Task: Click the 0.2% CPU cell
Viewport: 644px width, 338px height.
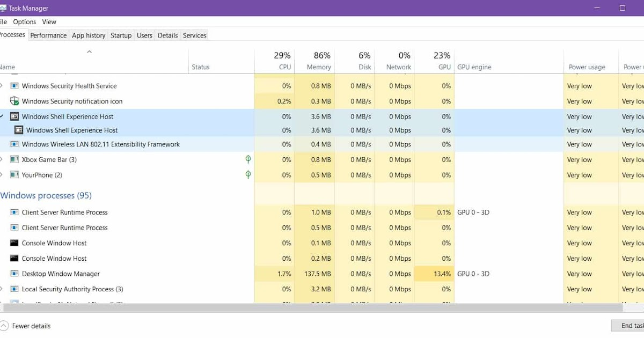Action: click(x=274, y=101)
